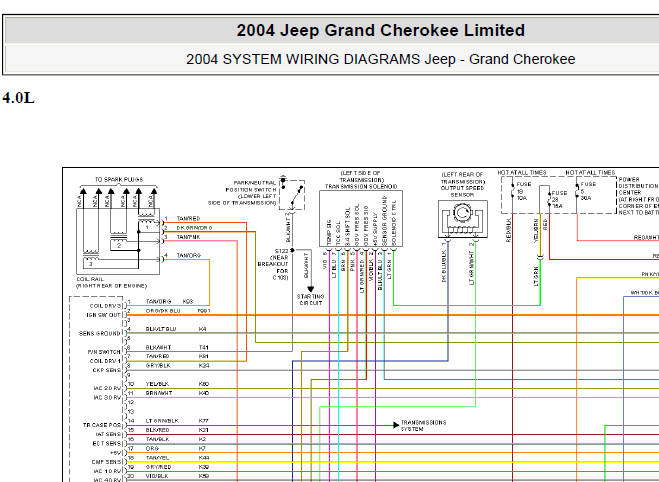This screenshot has width=659, height=482.
Task: Click the "P/N SWITCH" pin label
Action: [104, 352]
